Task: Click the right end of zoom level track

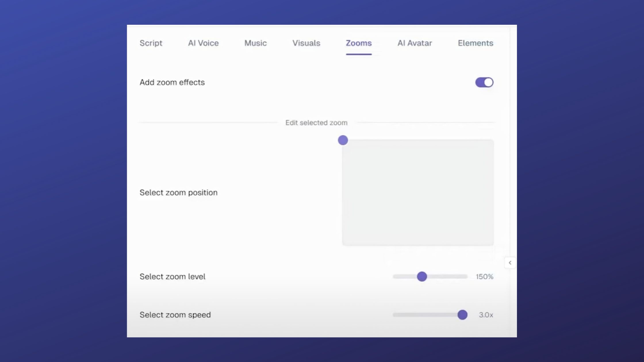Action: [464, 276]
